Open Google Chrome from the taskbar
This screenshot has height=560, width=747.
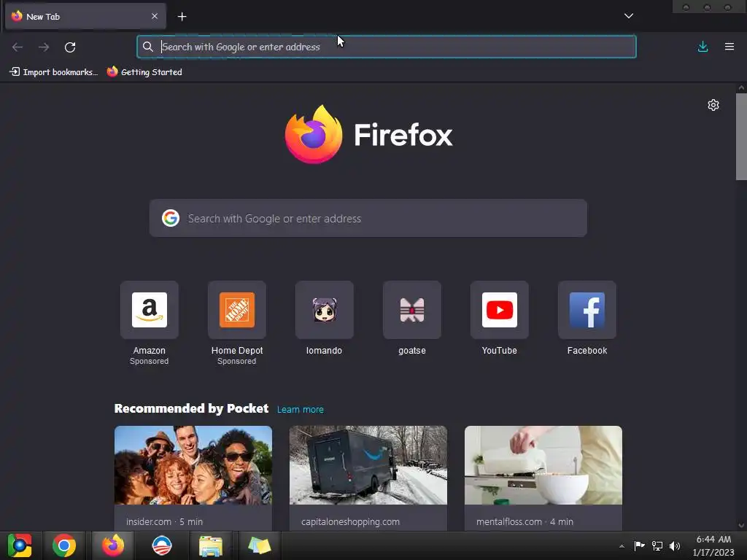64,545
